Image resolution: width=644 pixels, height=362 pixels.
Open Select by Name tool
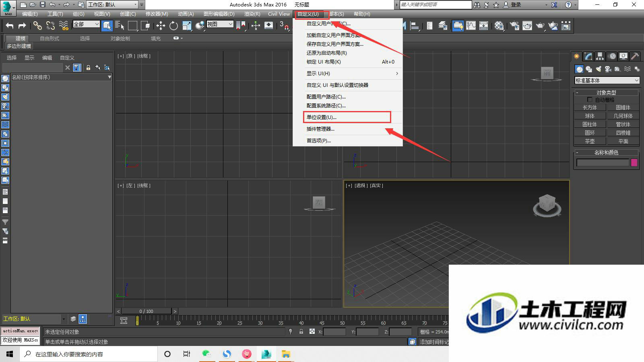120,26
